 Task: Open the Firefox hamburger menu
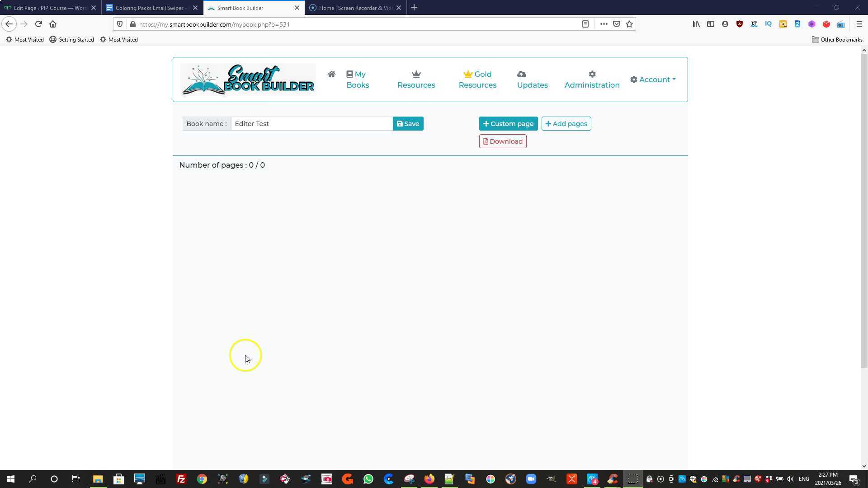click(859, 24)
